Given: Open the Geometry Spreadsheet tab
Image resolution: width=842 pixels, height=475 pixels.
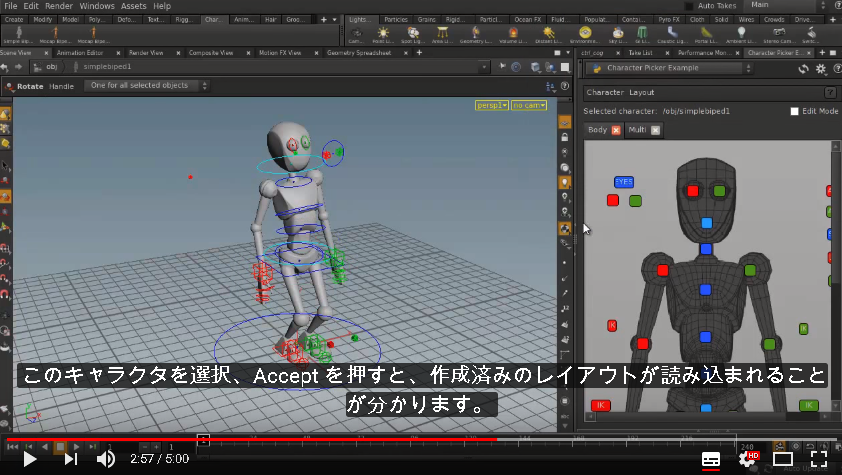Looking at the screenshot, I should tap(359, 53).
